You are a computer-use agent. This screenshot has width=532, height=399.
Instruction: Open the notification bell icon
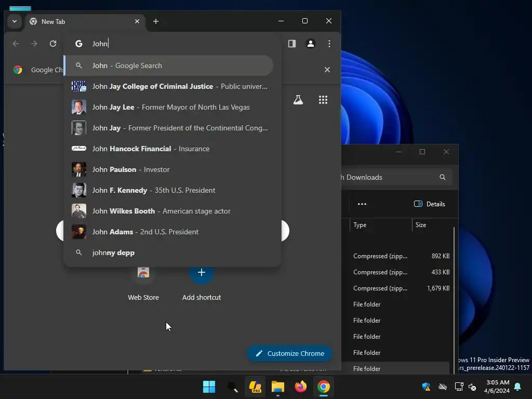tap(517, 387)
